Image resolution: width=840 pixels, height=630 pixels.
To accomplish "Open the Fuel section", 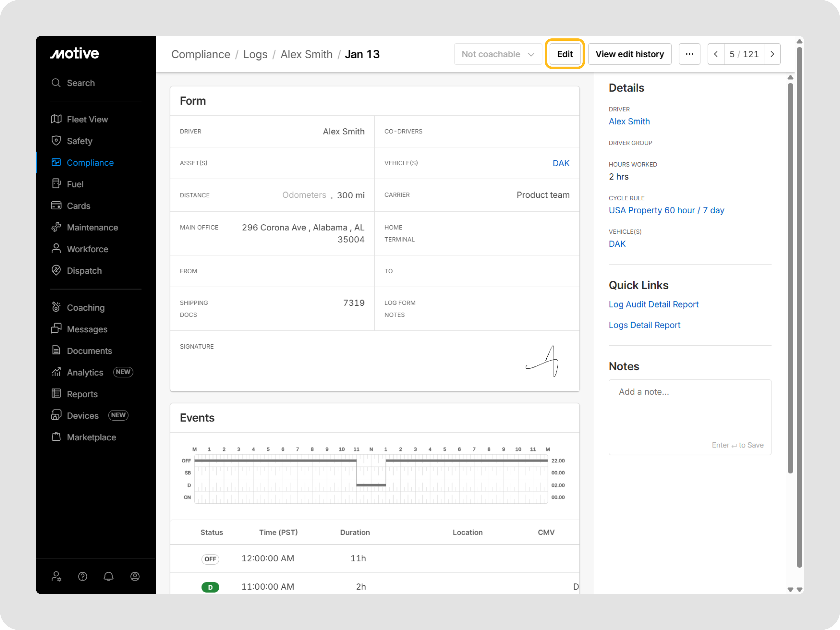I will pos(75,184).
